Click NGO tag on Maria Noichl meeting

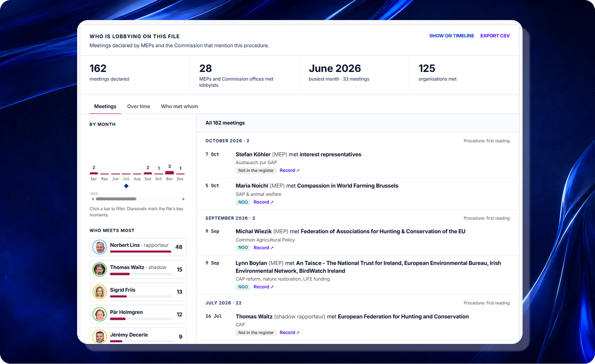point(243,202)
